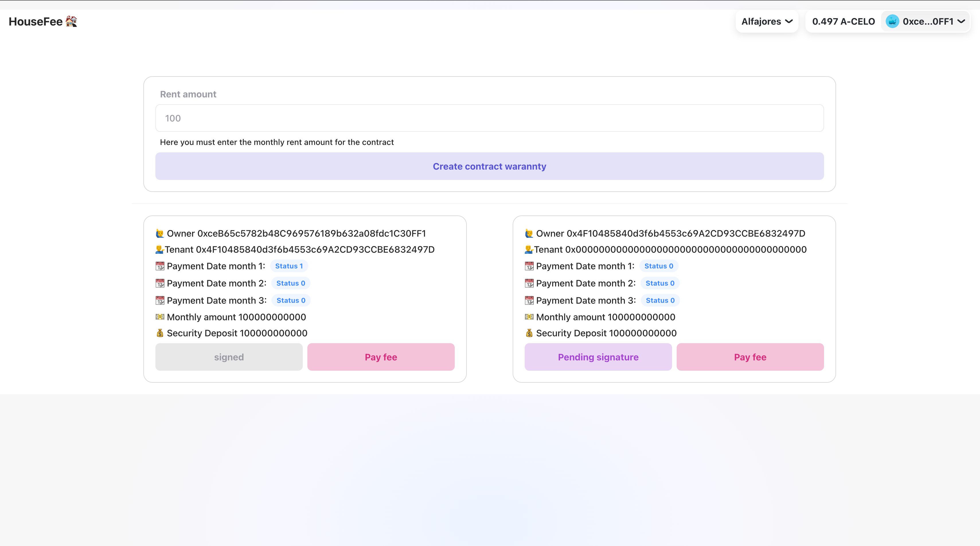Click month 2 Status 0 badge in second card
Viewport: 980px width, 546px height.
point(660,283)
